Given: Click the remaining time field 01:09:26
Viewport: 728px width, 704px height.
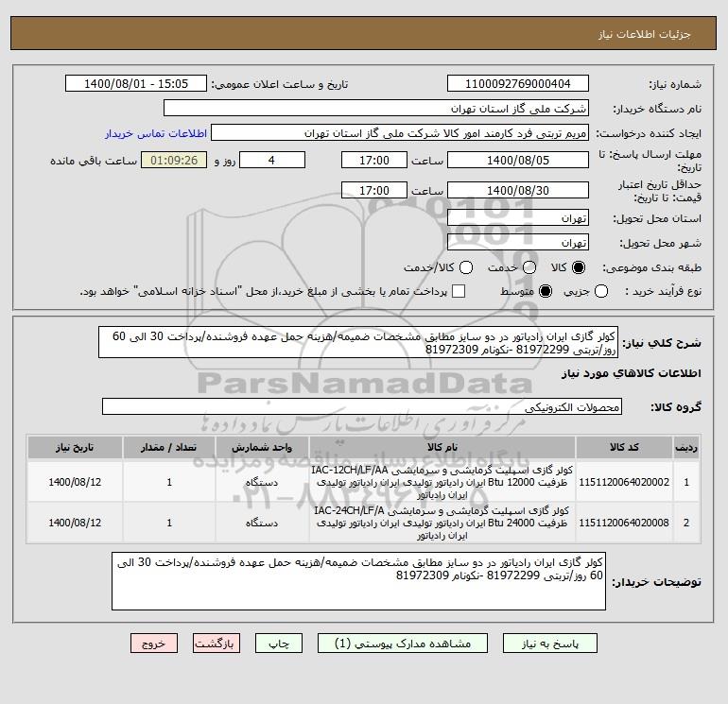Looking at the screenshot, I should coord(174,160).
